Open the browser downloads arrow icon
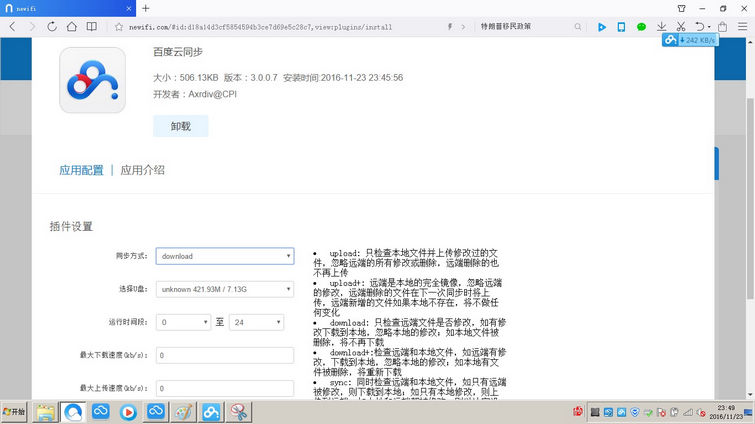Screen dimensions: 755x424 click(662, 26)
